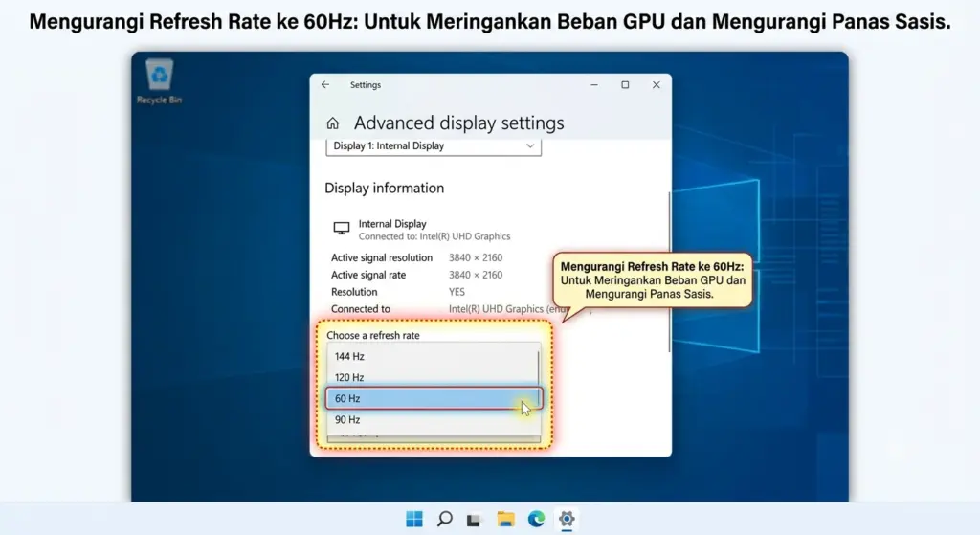Click the 'Internal Display' name text
This screenshot has width=980, height=535.
point(392,224)
